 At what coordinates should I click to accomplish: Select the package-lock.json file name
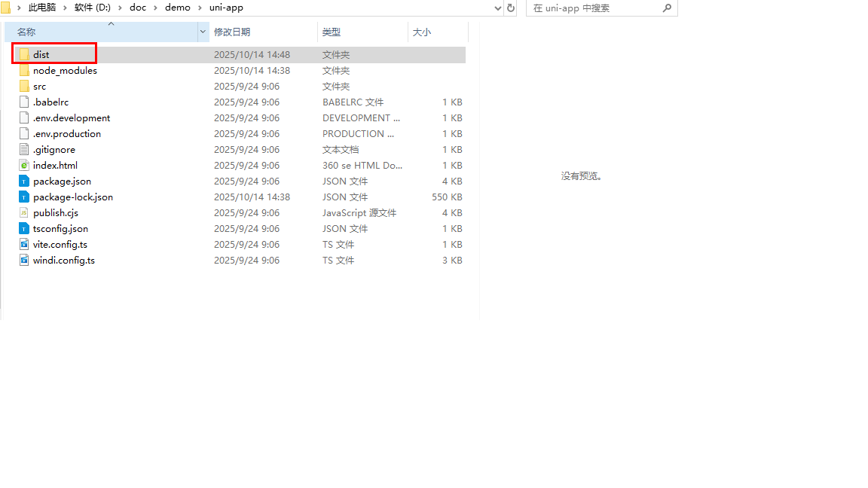point(72,197)
